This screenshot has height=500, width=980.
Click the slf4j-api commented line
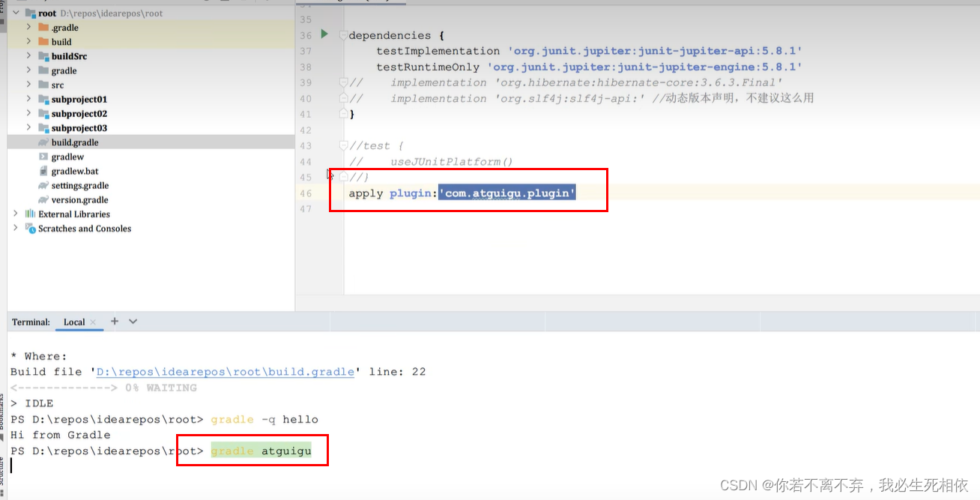[x=581, y=98]
